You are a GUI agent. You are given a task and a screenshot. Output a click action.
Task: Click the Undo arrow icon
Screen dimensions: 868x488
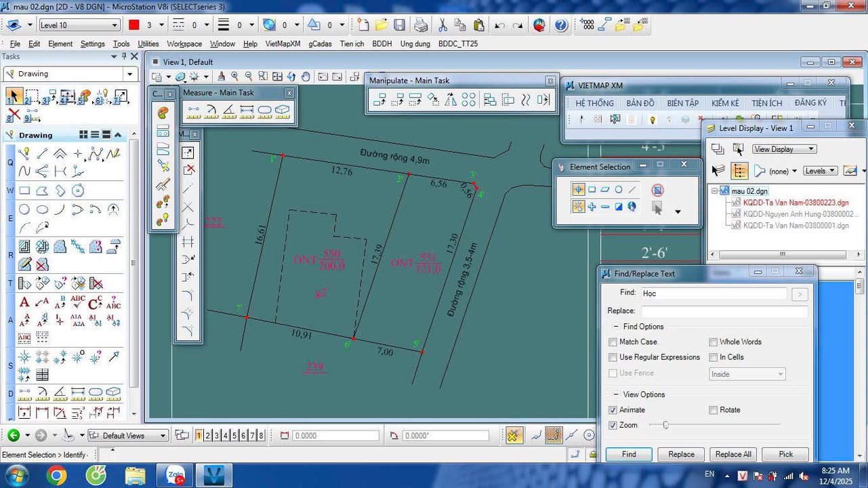coord(499,26)
